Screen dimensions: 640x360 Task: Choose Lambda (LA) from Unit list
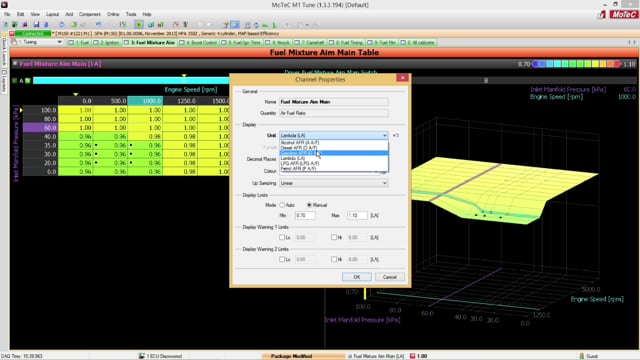[x=333, y=158]
